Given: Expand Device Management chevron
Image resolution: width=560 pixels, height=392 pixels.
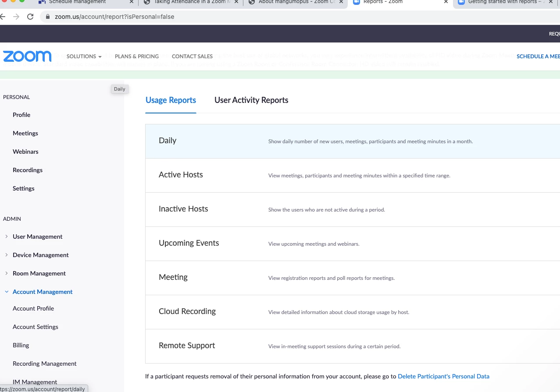Looking at the screenshot, I should [7, 255].
